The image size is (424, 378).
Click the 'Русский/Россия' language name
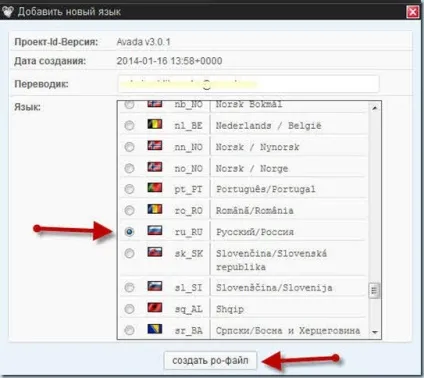[x=255, y=232]
